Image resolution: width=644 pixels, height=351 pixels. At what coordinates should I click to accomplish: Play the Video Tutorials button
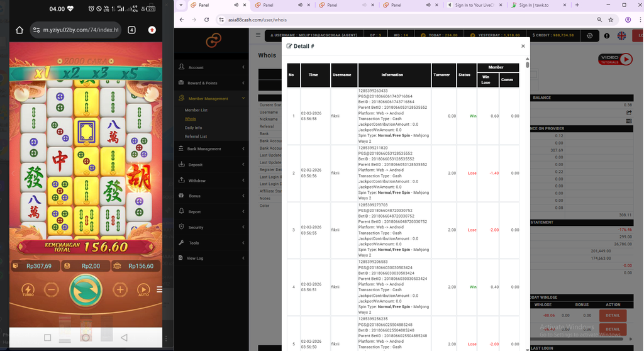click(615, 59)
